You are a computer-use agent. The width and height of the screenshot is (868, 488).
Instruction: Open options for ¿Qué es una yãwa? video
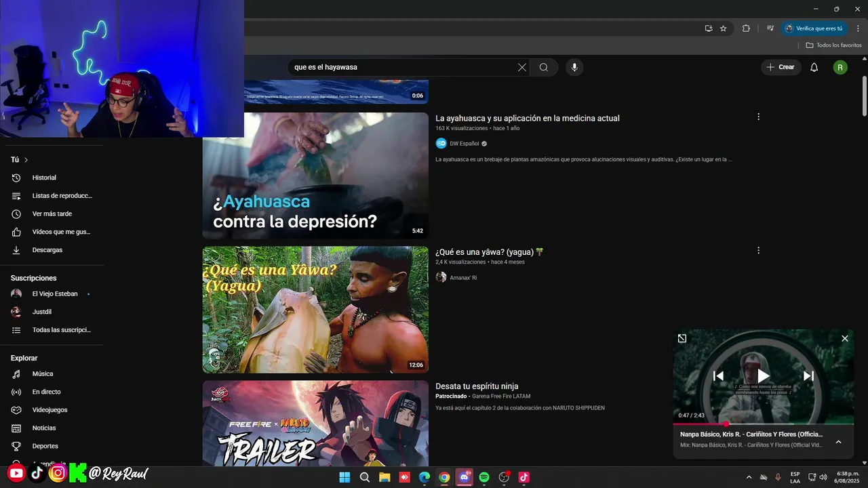pyautogui.click(x=759, y=250)
